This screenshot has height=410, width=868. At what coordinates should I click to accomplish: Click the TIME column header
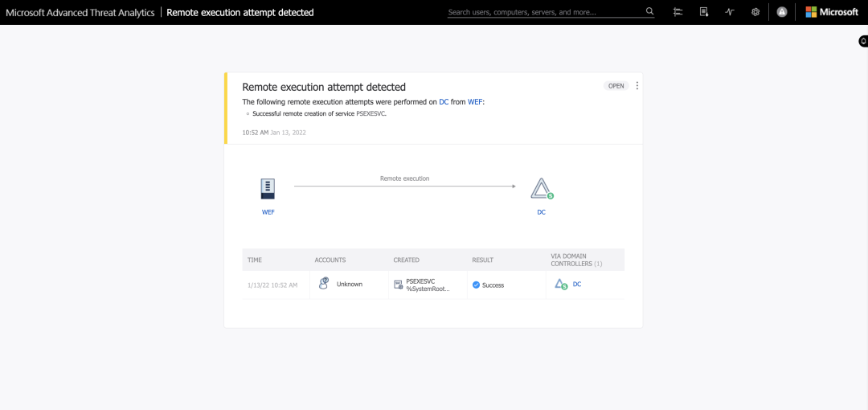(x=255, y=260)
